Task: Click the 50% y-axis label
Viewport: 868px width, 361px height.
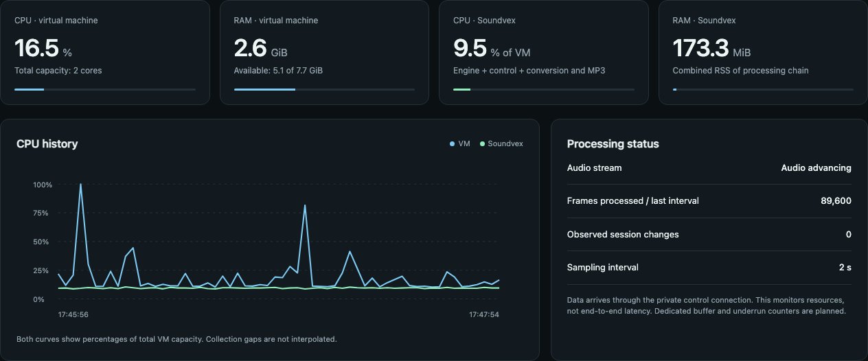Action: point(41,242)
